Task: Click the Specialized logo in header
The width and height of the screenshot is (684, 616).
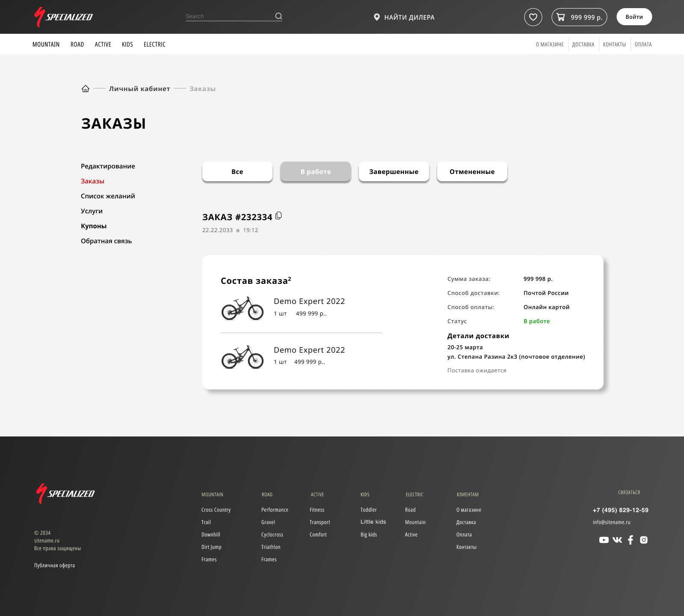Action: point(63,17)
